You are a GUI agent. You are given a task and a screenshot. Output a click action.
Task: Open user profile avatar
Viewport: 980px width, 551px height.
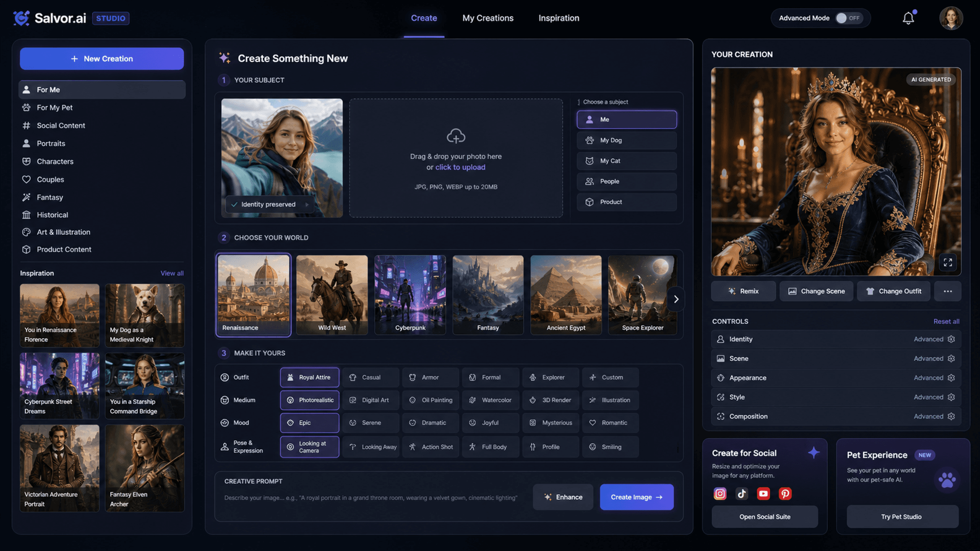951,18
